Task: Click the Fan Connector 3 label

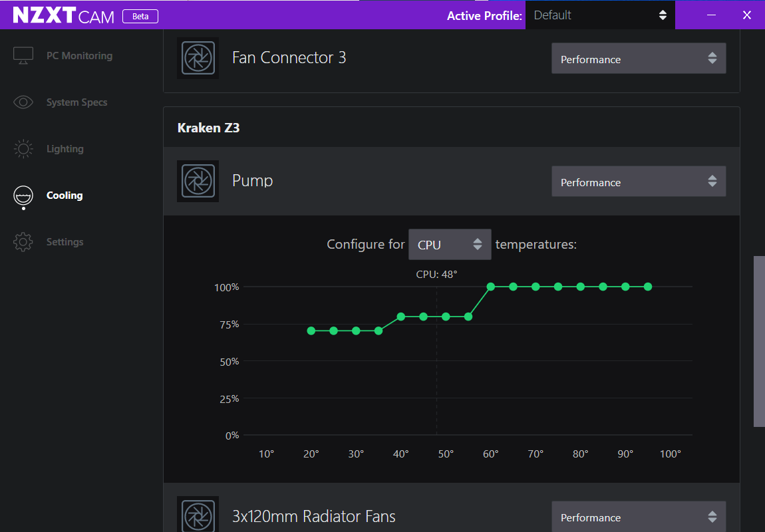Action: pos(289,58)
